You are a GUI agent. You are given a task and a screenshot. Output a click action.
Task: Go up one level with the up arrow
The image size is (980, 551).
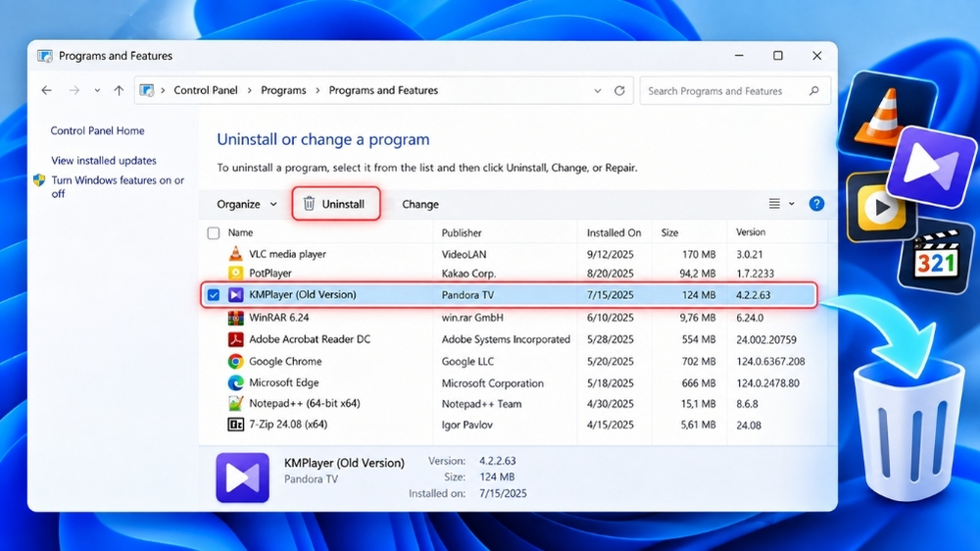click(119, 90)
